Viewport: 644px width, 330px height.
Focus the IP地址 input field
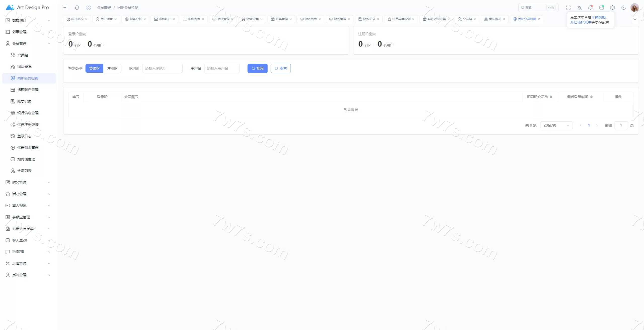(162, 68)
